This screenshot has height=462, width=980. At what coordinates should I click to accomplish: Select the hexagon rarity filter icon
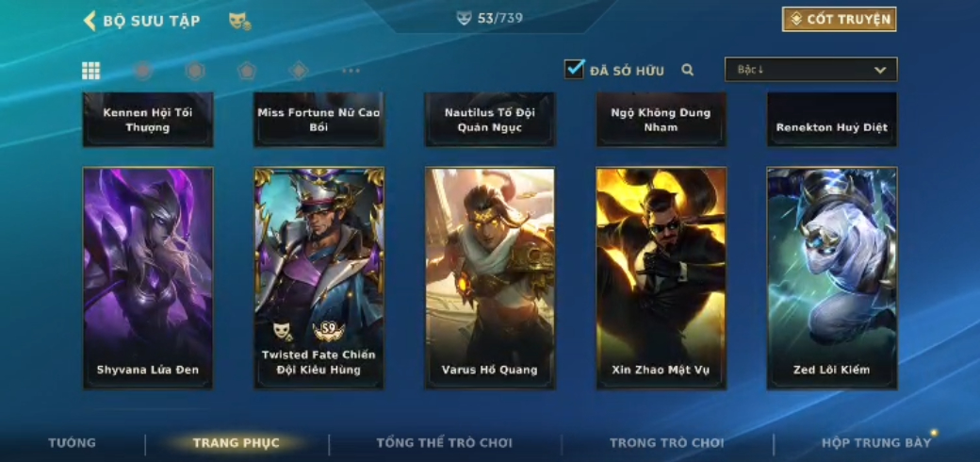[x=195, y=71]
